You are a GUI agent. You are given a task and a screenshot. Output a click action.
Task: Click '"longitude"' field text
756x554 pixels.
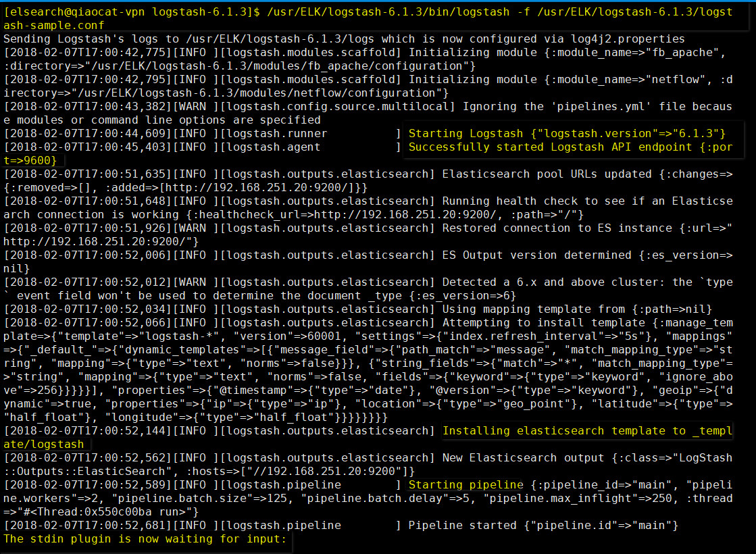tap(142, 417)
